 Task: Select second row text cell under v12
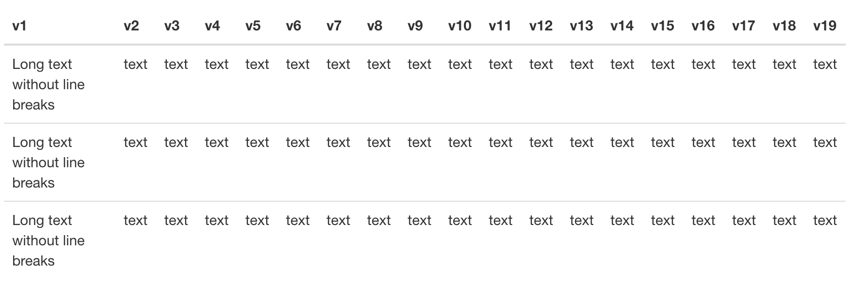click(x=541, y=142)
